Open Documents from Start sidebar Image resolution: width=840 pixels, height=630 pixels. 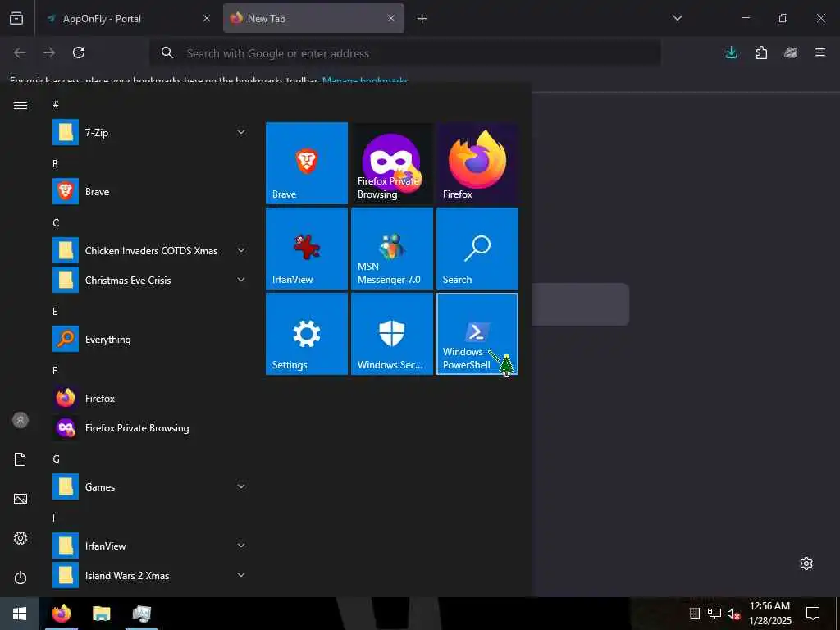[21, 459]
